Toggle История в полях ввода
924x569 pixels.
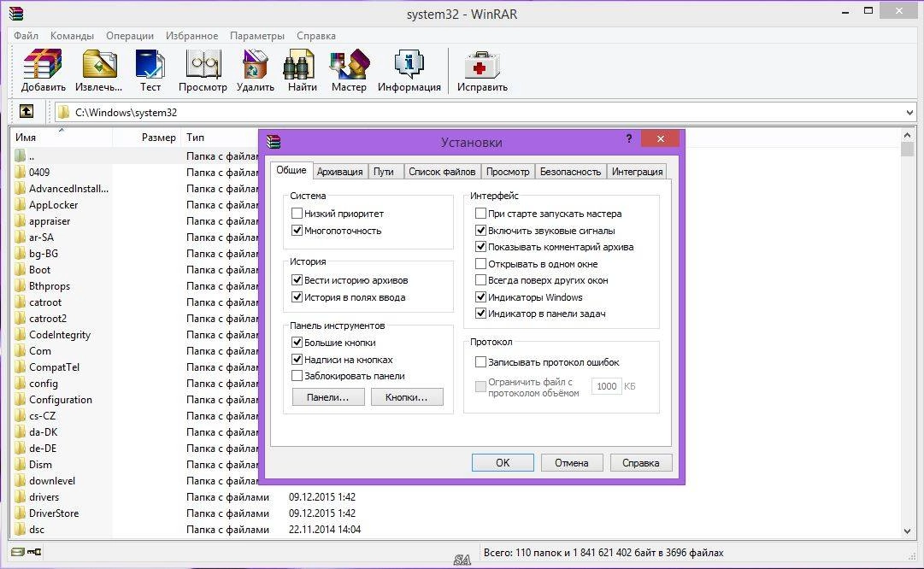[297, 296]
